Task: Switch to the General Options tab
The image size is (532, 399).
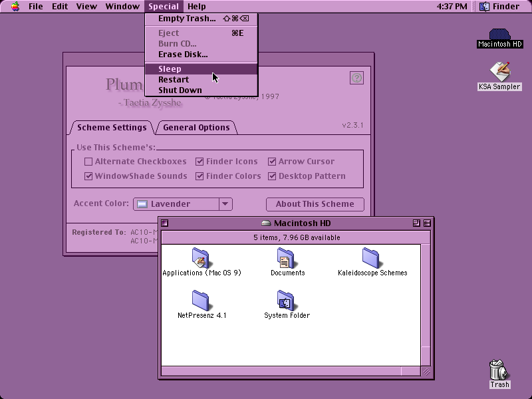Action: coord(196,128)
